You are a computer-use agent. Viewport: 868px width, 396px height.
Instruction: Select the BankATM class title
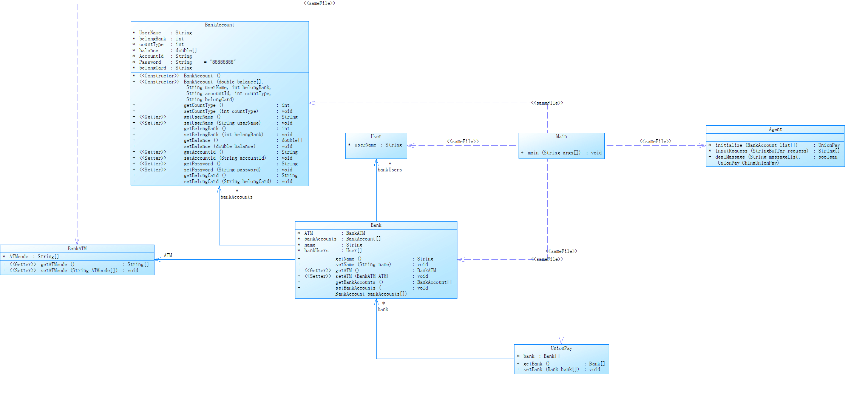pos(77,249)
